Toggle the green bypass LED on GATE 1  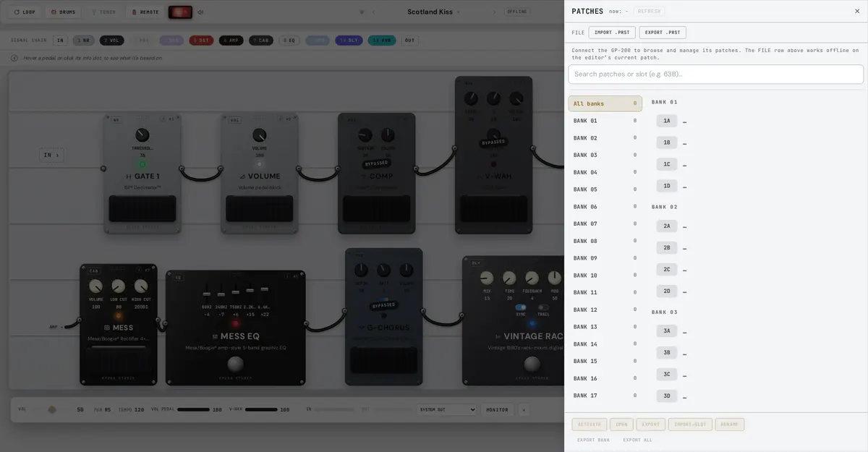click(x=142, y=164)
